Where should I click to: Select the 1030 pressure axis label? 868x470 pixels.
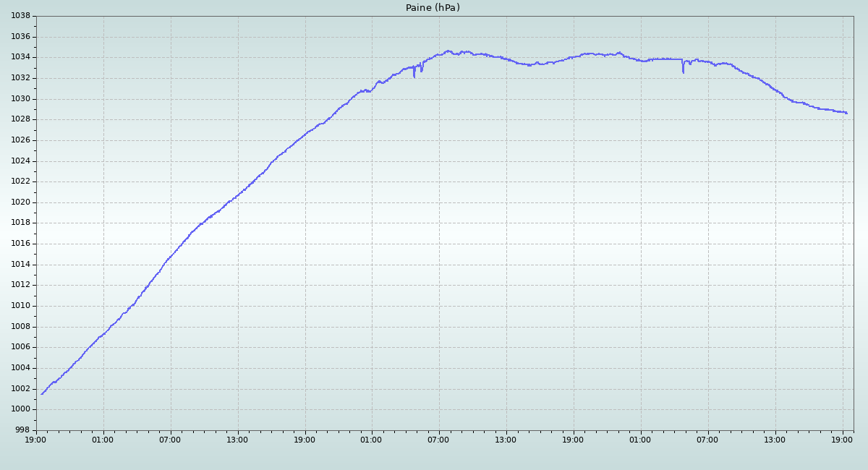click(x=20, y=99)
